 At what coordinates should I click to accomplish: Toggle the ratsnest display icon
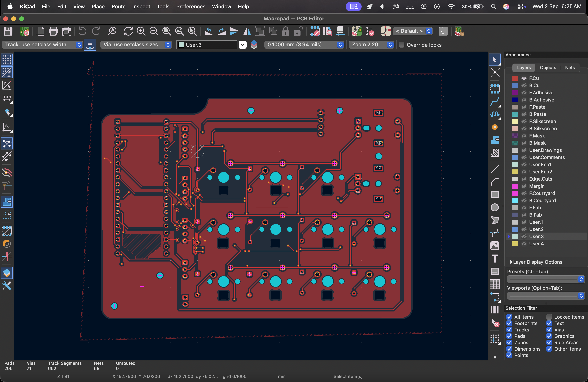pos(7,144)
